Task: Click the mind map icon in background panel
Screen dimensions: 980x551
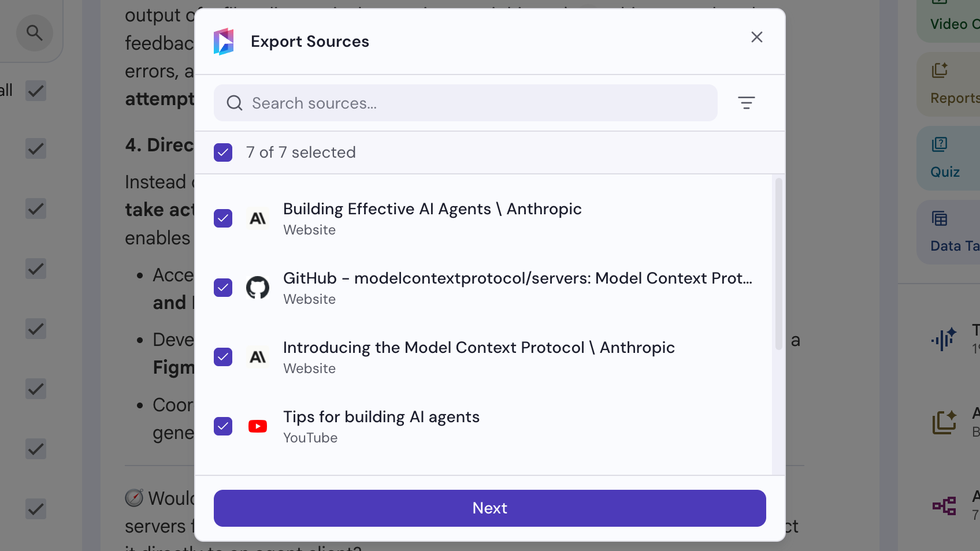Action: tap(944, 506)
